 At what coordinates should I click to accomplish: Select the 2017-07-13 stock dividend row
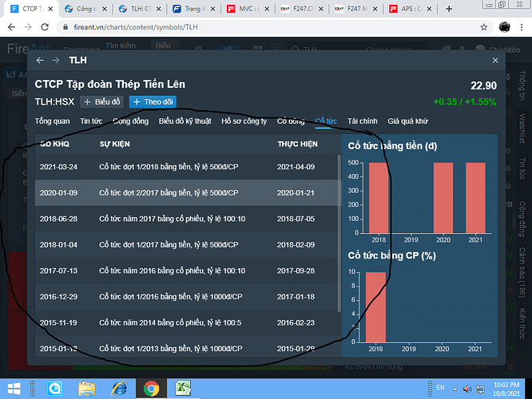click(x=187, y=271)
